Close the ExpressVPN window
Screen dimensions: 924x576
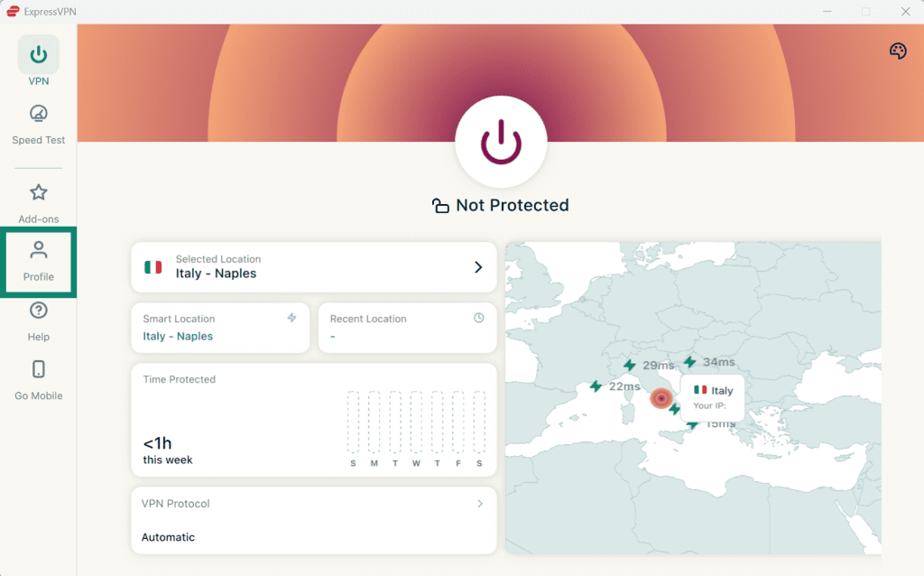[x=905, y=11]
